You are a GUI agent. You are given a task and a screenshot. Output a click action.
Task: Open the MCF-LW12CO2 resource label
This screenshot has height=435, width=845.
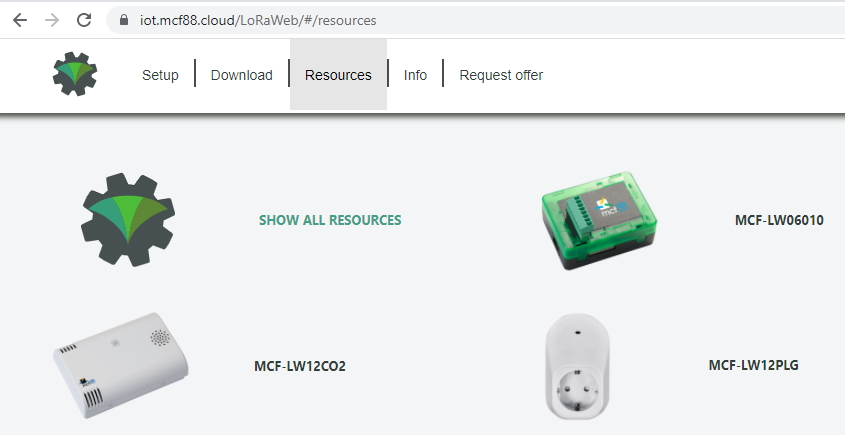pyautogui.click(x=300, y=366)
